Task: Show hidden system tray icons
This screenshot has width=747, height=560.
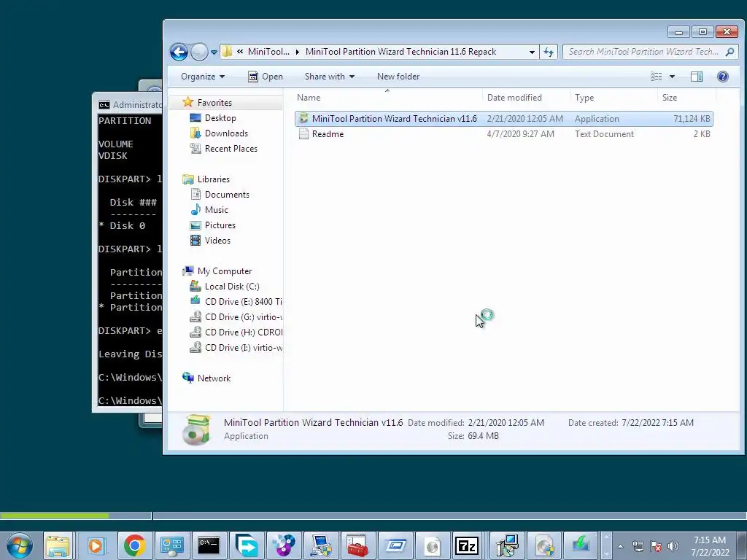Action: 620,546
